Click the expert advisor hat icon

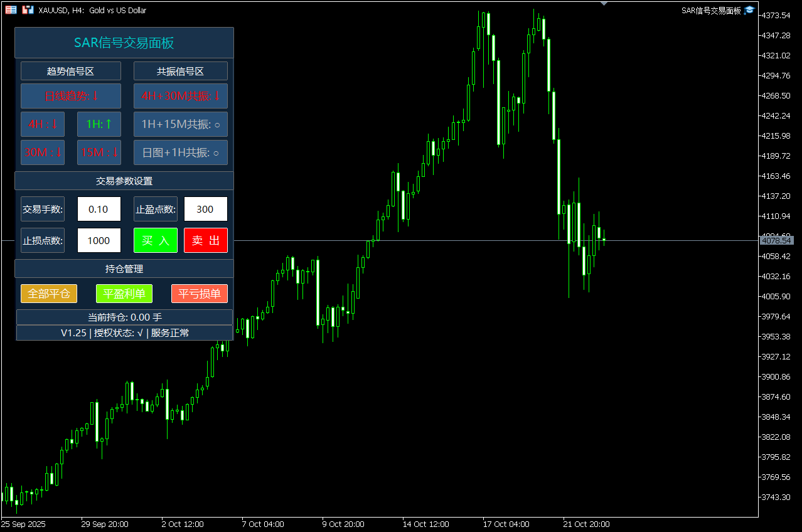[x=749, y=10]
